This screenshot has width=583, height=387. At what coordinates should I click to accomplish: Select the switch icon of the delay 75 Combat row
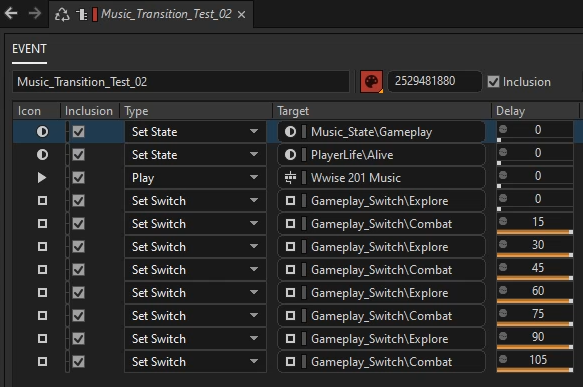pos(42,316)
